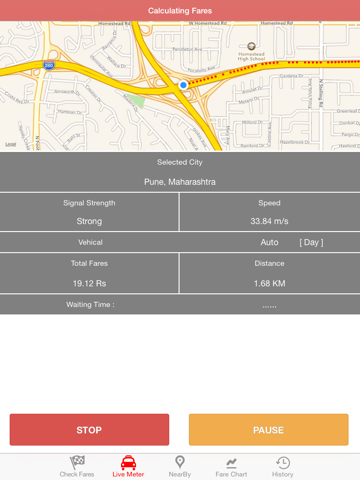Open the Check Fares flag icon
The image size is (360, 480).
[x=77, y=463]
